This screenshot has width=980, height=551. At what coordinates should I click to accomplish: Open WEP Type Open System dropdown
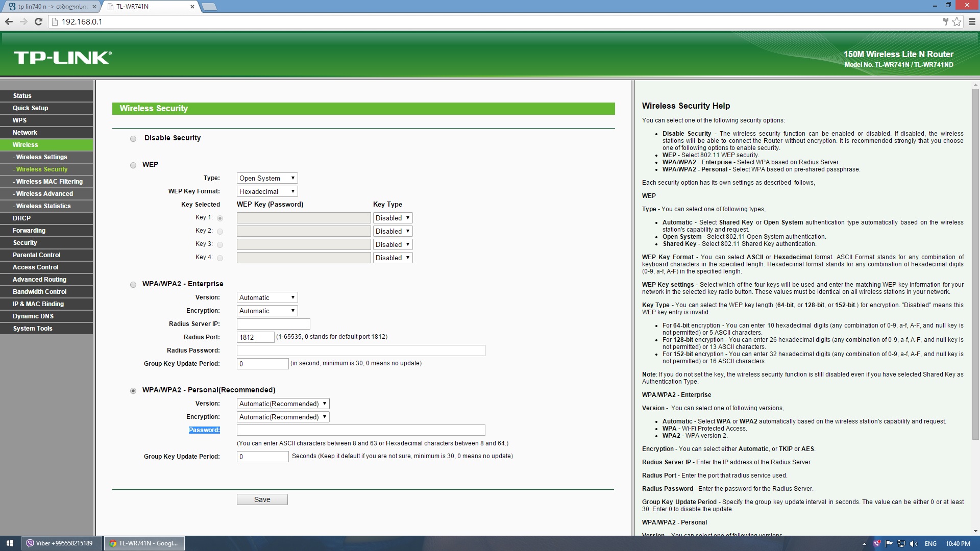click(x=267, y=178)
